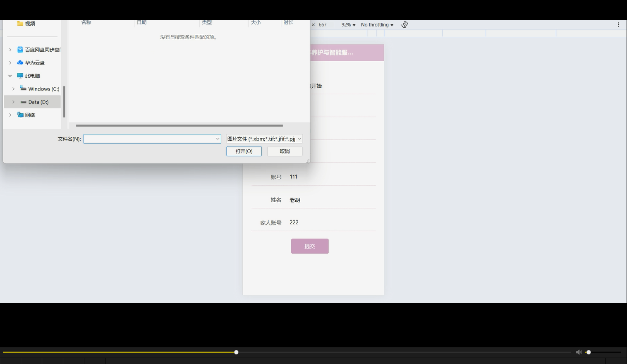The image size is (627, 364).
Task: Click the 此电脑 computer icon
Action: click(x=20, y=76)
